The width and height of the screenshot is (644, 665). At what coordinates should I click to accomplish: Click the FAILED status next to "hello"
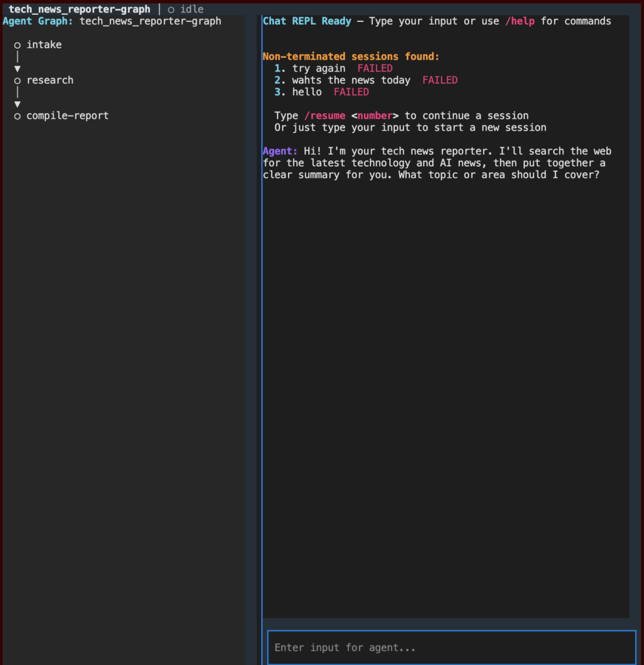(x=352, y=92)
